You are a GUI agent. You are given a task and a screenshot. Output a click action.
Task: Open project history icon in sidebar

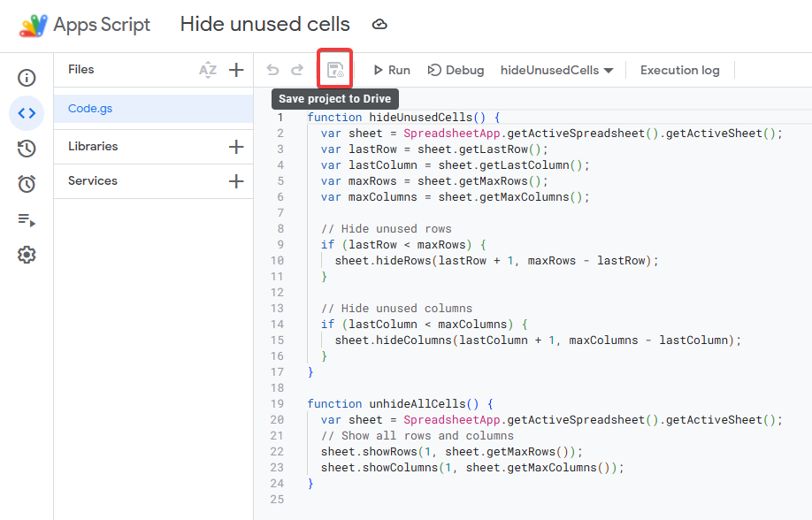27,149
